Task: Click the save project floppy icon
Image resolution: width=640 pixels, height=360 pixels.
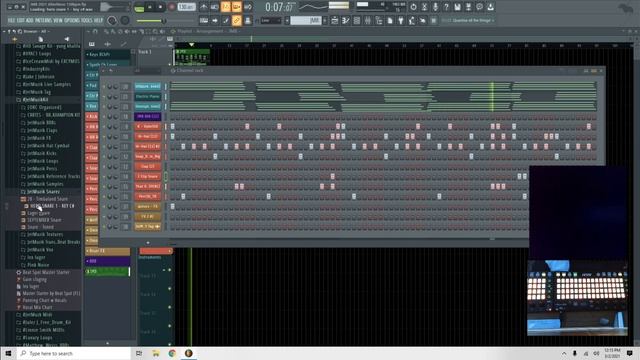Action: pos(457,7)
